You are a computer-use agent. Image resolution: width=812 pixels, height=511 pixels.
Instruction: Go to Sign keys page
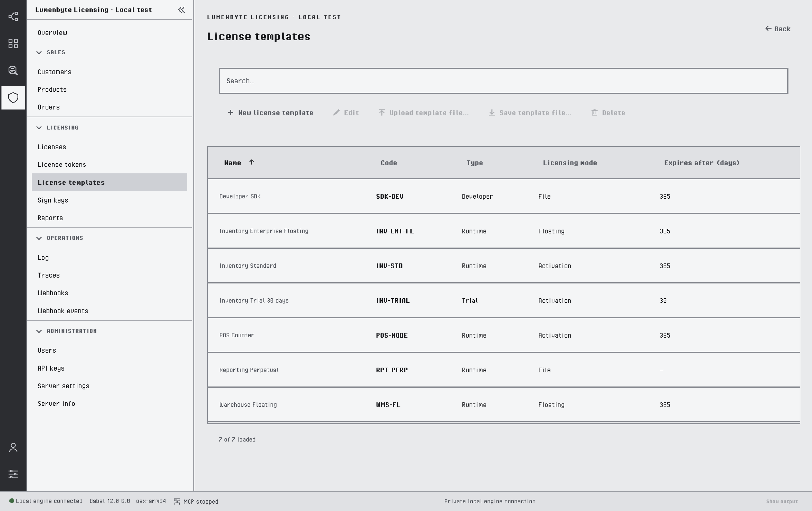109,200
